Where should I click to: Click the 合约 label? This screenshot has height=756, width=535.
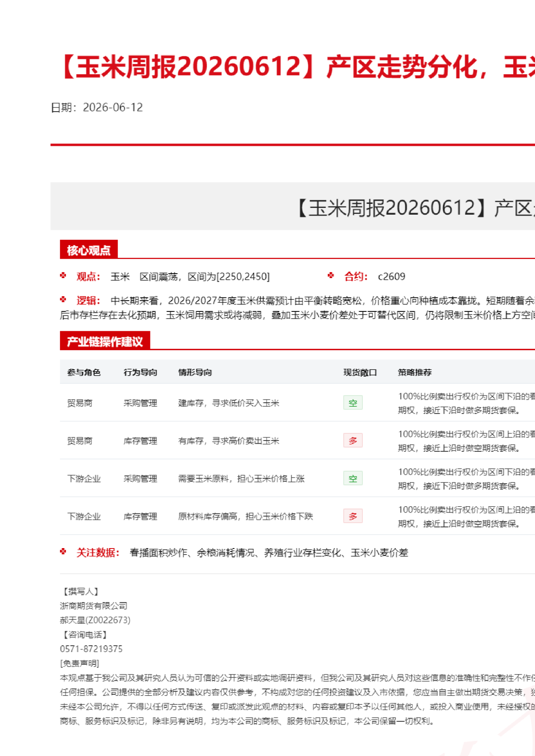pos(356,277)
